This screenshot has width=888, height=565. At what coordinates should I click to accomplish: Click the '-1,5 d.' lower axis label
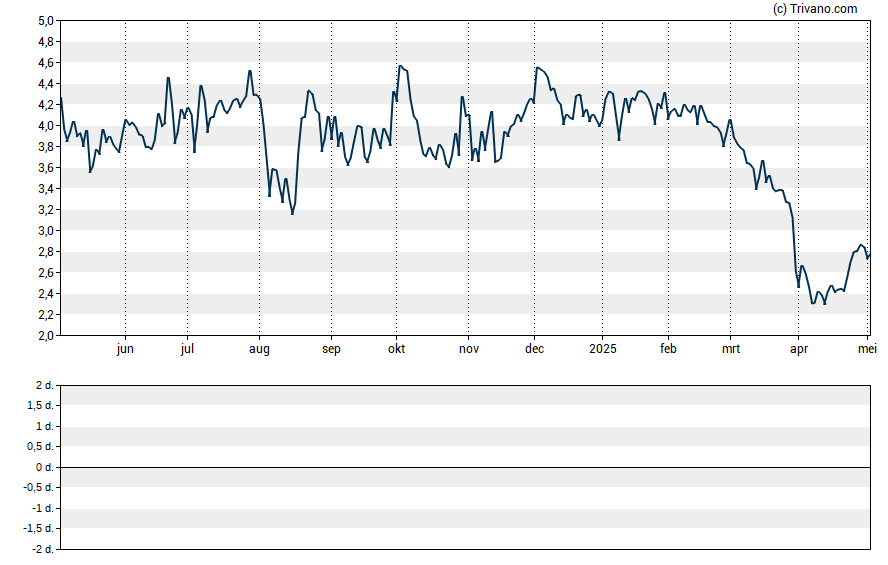(x=39, y=528)
